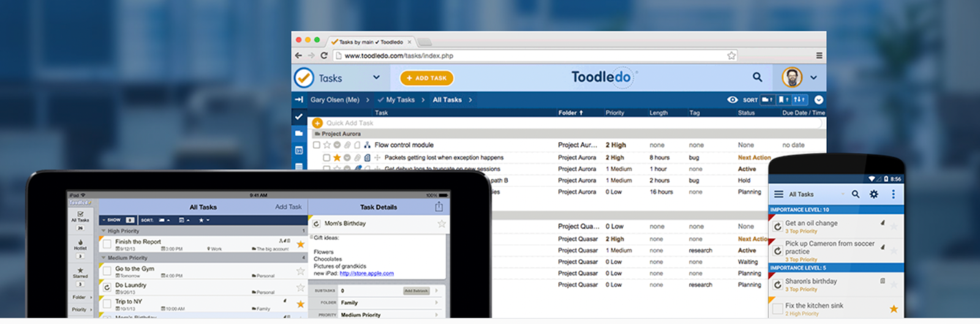Click note icon on Packets getting lost row

pos(367,157)
